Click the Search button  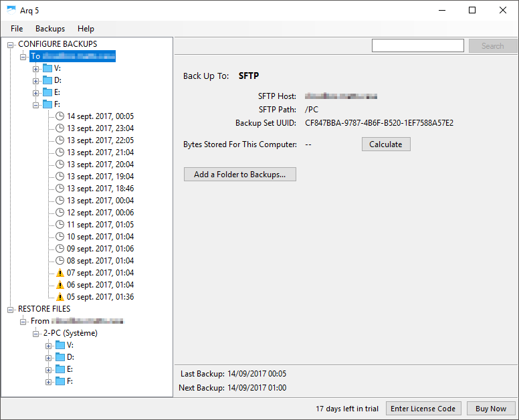492,46
